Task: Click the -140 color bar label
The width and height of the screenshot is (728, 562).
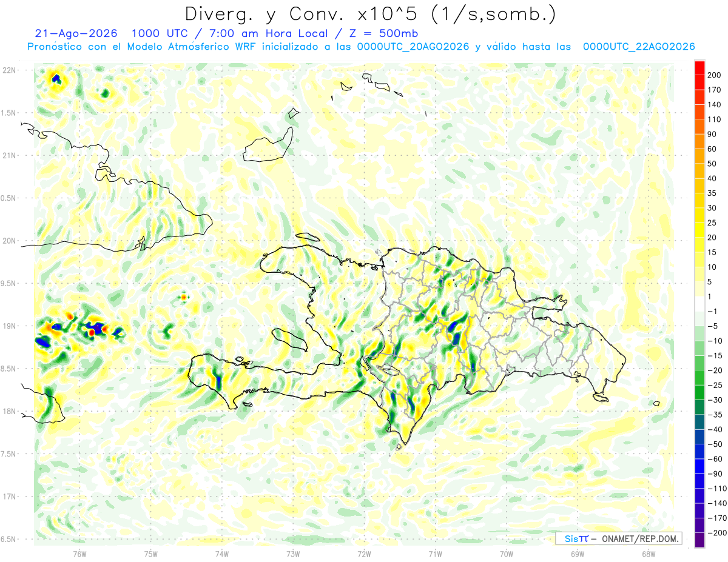Action: (718, 503)
